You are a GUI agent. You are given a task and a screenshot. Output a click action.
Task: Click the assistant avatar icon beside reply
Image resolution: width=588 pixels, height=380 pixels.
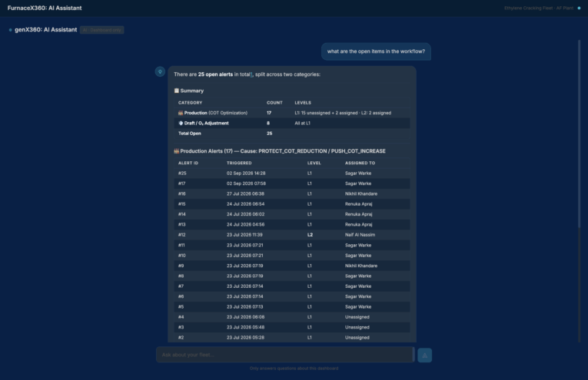(160, 71)
